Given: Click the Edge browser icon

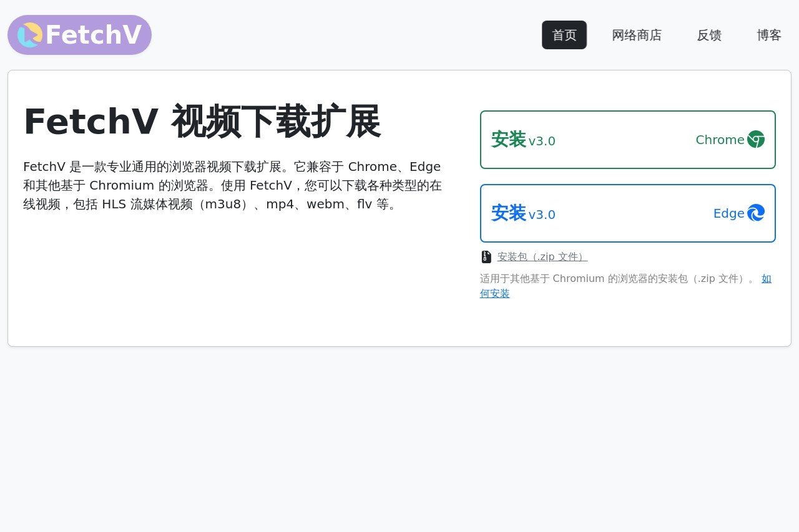Looking at the screenshot, I should pyautogui.click(x=755, y=213).
